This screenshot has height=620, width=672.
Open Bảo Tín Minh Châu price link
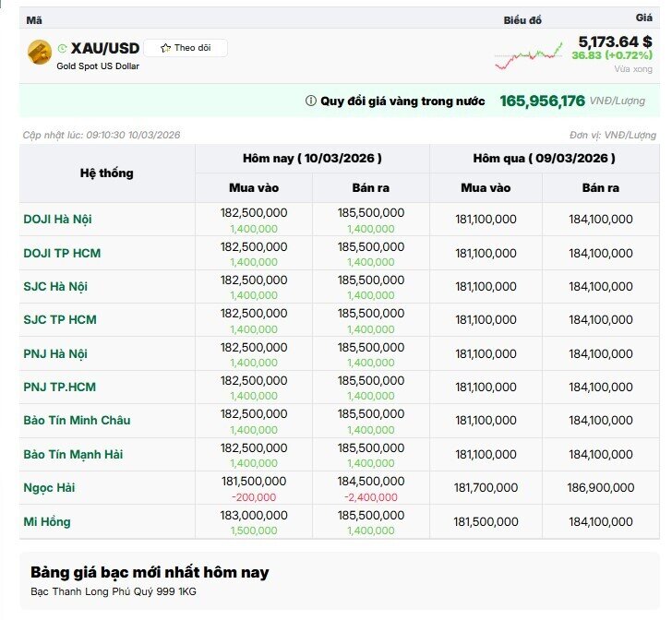coord(77,421)
